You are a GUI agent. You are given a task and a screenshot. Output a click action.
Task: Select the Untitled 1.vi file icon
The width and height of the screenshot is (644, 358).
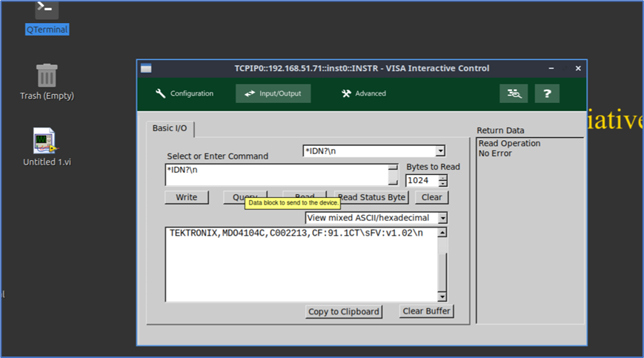[47, 147]
